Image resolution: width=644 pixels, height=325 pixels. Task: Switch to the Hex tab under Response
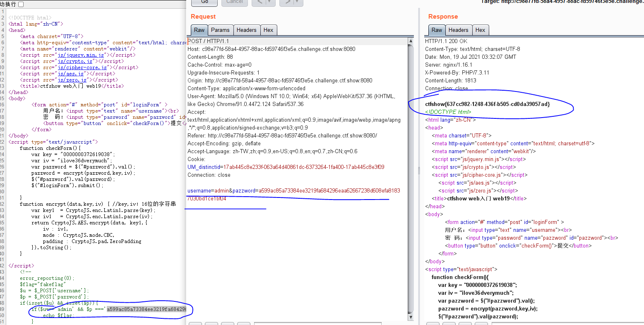(x=481, y=30)
